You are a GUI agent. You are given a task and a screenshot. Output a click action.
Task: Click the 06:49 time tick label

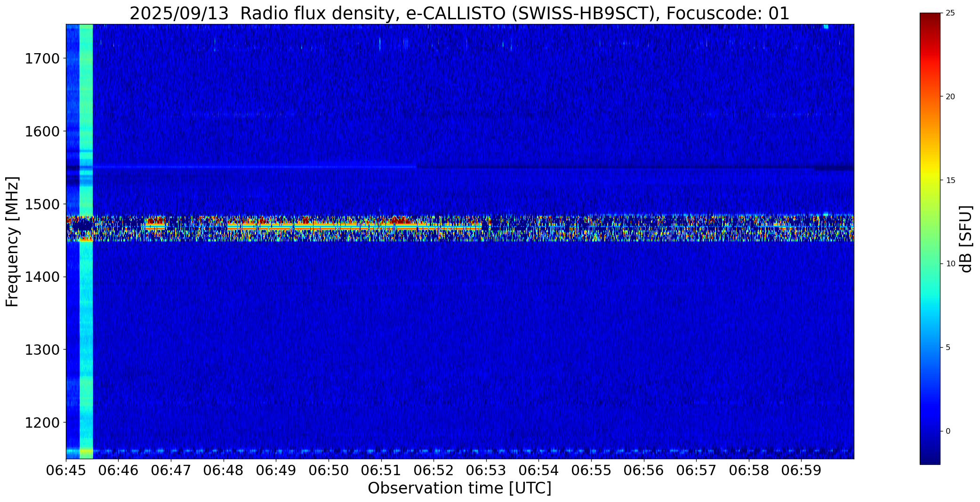tap(276, 470)
